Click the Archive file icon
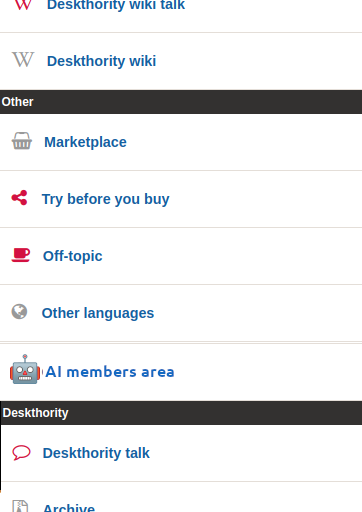362x512 pixels. [20, 506]
